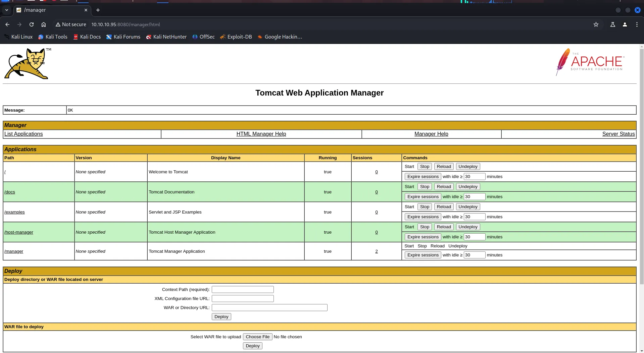Click idle minutes field for /docs
Viewport: 644px width, 353px height.
475,197
